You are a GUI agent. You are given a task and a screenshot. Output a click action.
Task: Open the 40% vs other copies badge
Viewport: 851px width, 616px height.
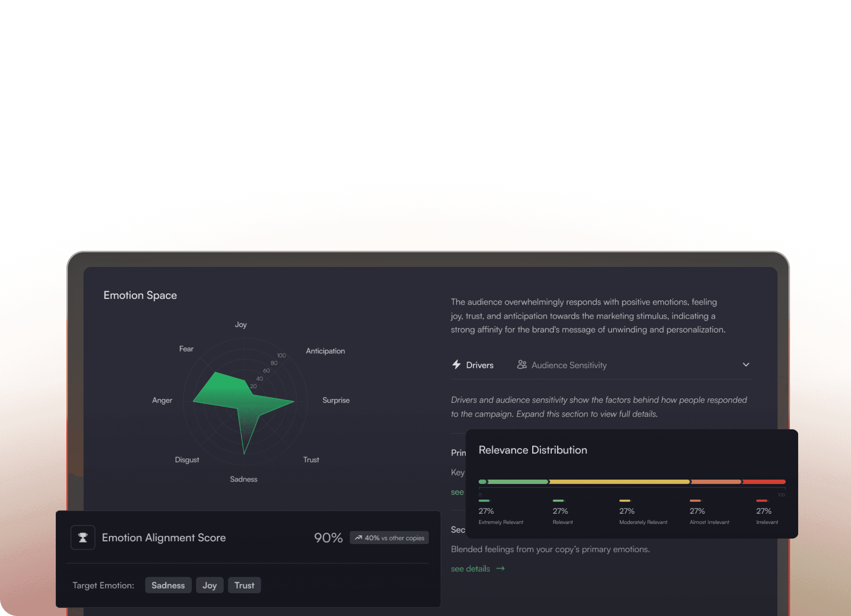(x=389, y=538)
